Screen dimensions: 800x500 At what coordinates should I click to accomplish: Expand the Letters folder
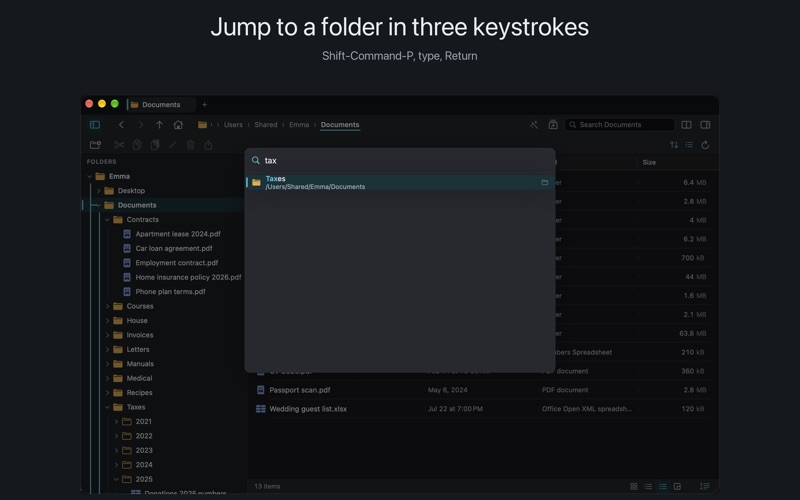click(108, 349)
